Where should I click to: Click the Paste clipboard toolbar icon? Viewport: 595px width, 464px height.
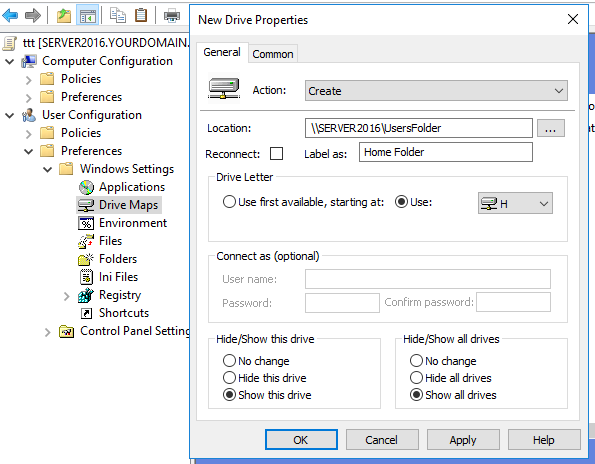(141, 16)
